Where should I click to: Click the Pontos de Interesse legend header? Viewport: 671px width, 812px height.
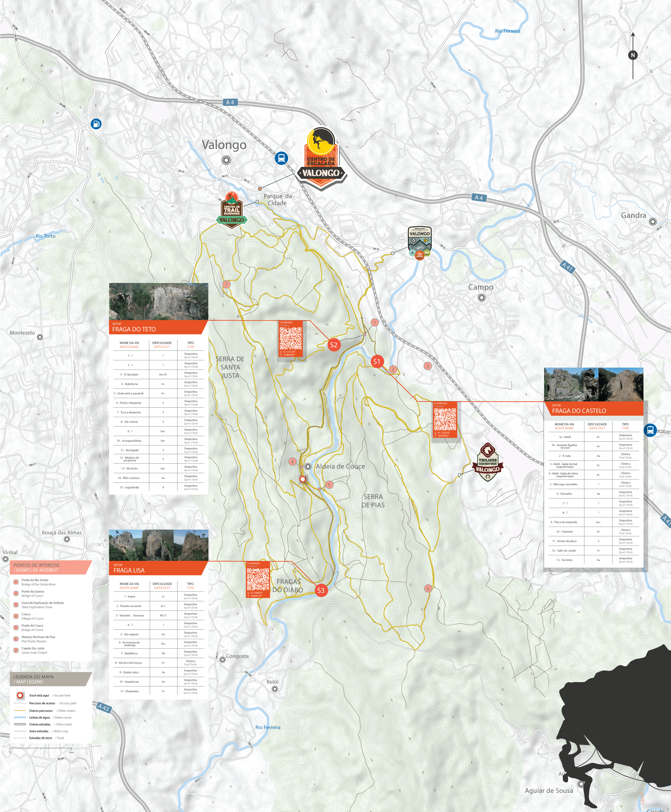pos(51,567)
